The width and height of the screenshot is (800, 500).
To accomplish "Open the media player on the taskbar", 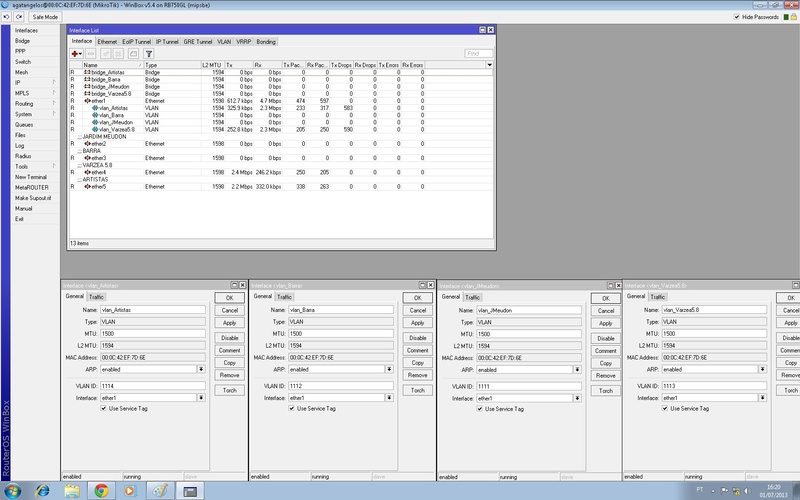I will 130,491.
